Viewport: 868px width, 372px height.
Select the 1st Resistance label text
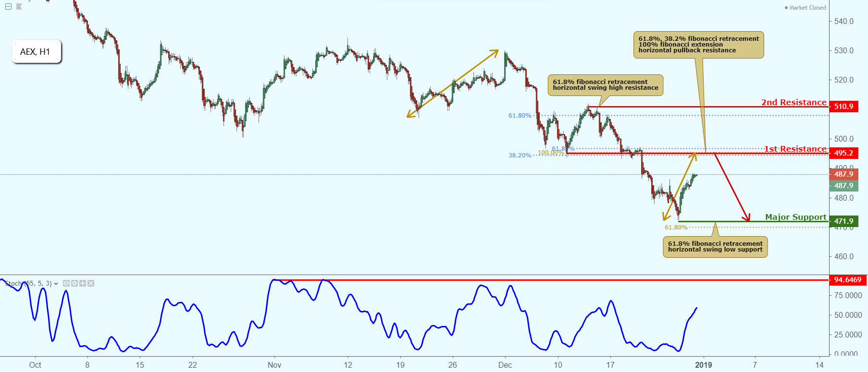pos(795,149)
